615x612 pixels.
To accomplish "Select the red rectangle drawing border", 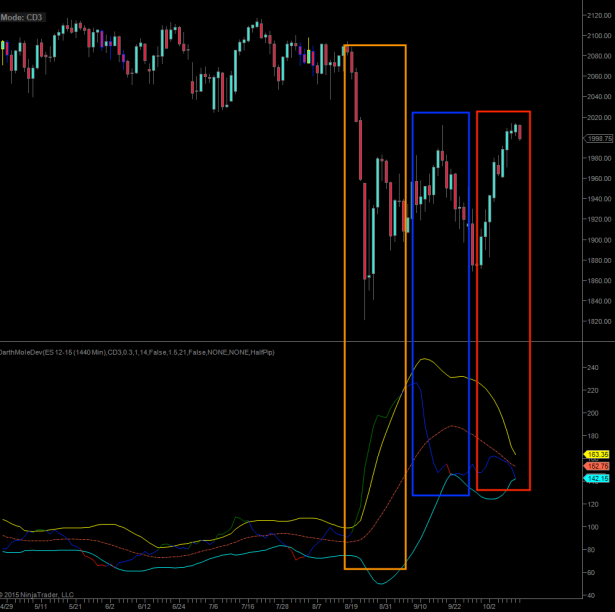I will pyautogui.click(x=477, y=300).
